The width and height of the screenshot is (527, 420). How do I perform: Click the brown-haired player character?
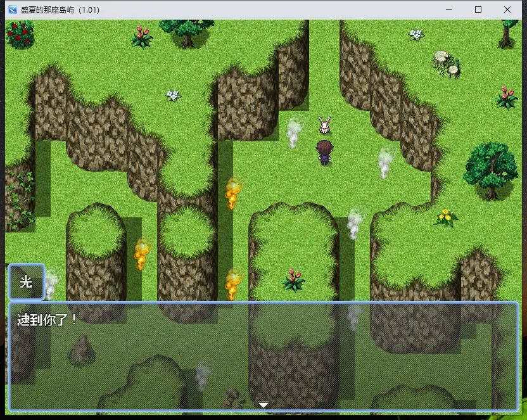(x=324, y=153)
